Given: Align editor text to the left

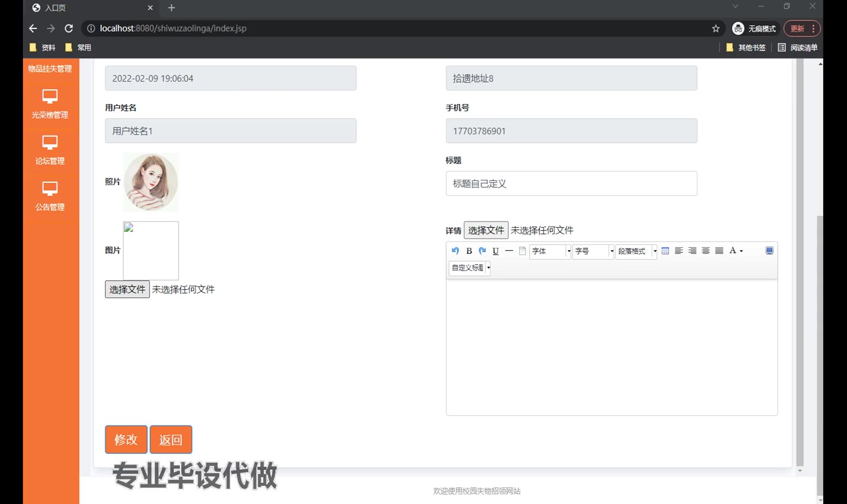Looking at the screenshot, I should pyautogui.click(x=679, y=251).
